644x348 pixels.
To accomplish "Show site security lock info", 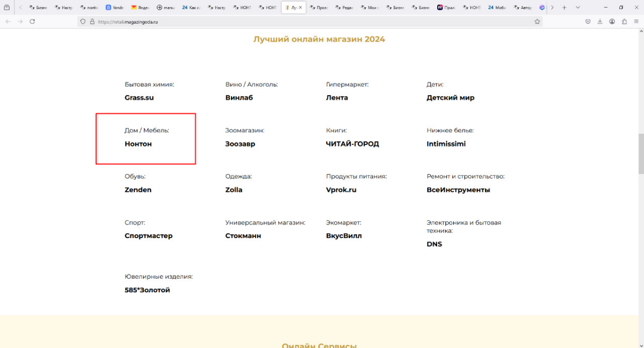I will click(x=92, y=22).
